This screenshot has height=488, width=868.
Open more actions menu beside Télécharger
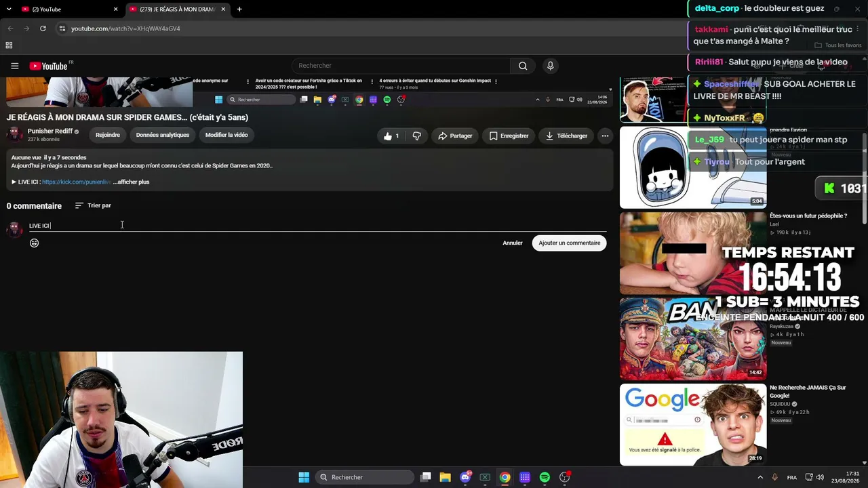coord(605,136)
